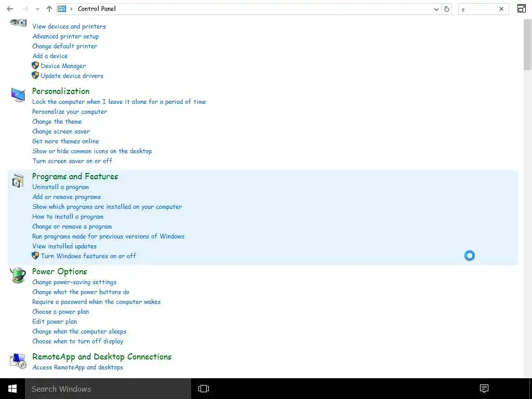Click the Search Windows taskbar box
This screenshot has width=532, height=399.
108,389
